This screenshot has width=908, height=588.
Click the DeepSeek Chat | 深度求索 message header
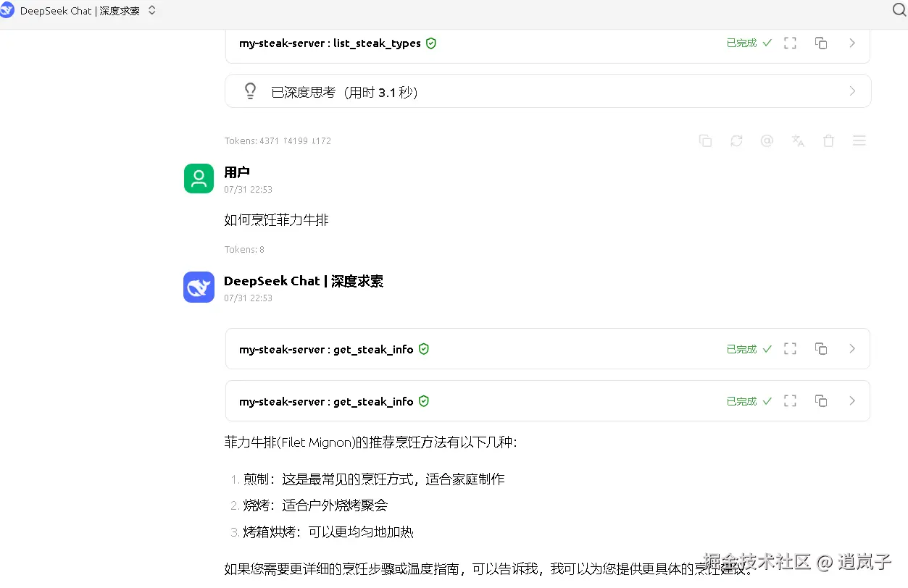[304, 281]
